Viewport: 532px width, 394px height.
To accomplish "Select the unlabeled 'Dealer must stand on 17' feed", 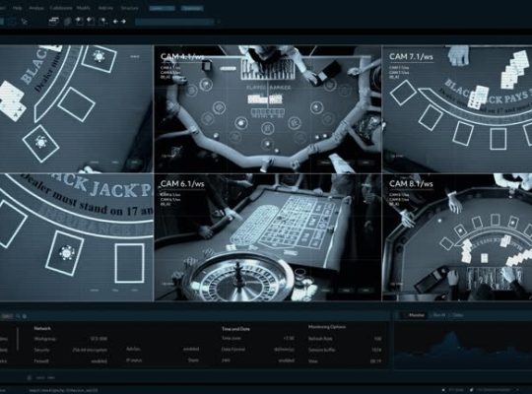I will (x=76, y=237).
